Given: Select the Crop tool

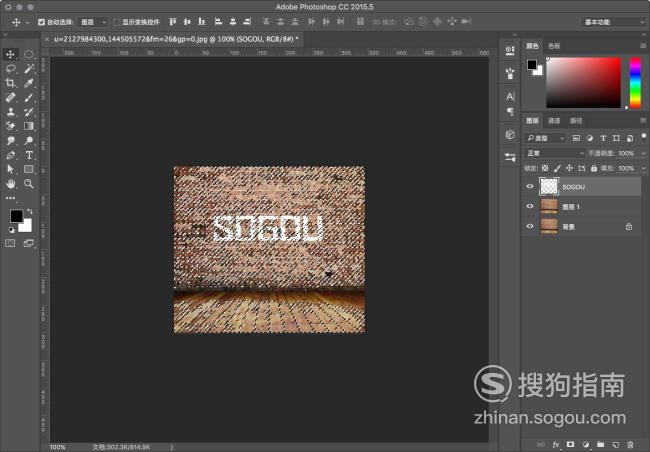Looking at the screenshot, I should (10, 83).
